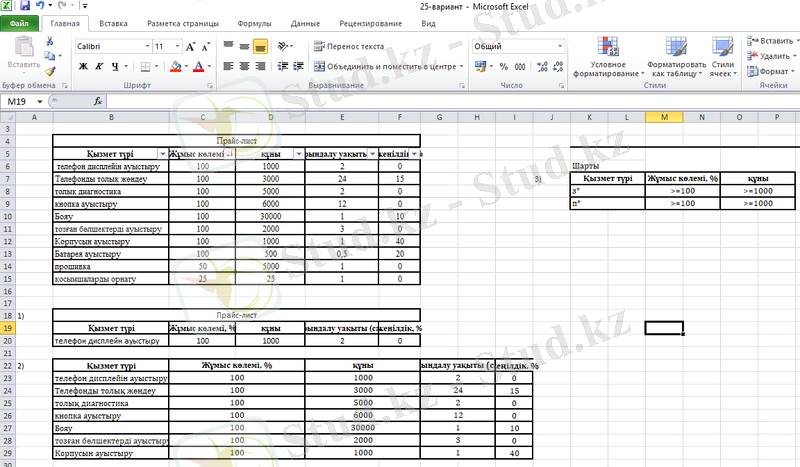Click the Файл button
The image size is (800, 467).
tap(19, 22)
